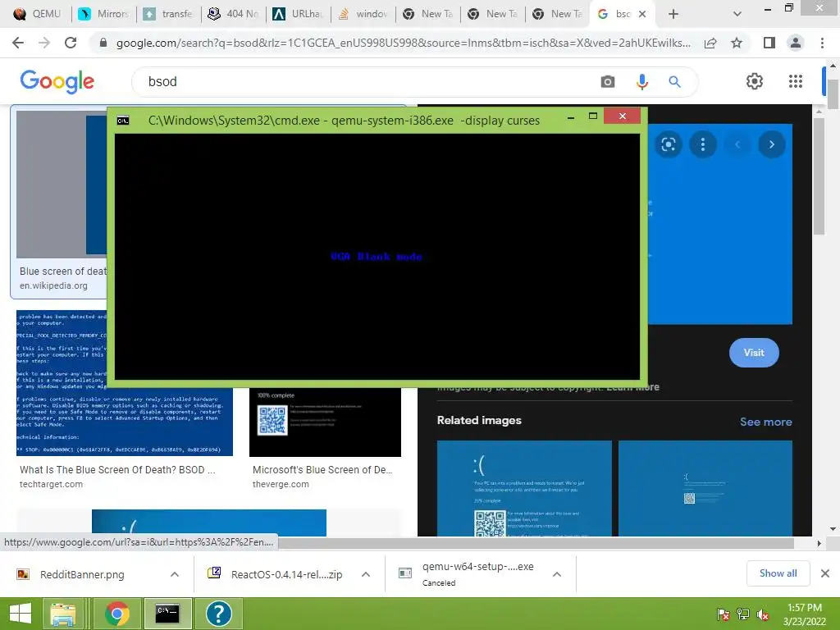Close the downloads bar
The image size is (840, 630).
click(825, 573)
